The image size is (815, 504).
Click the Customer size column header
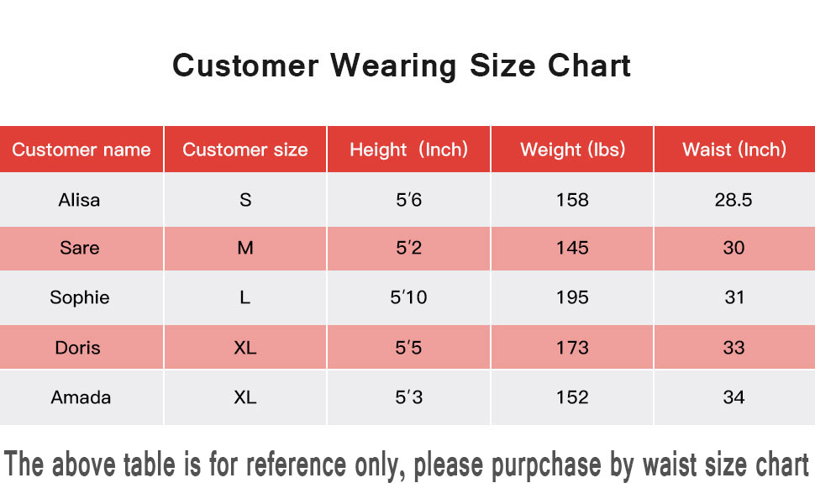tap(245, 150)
